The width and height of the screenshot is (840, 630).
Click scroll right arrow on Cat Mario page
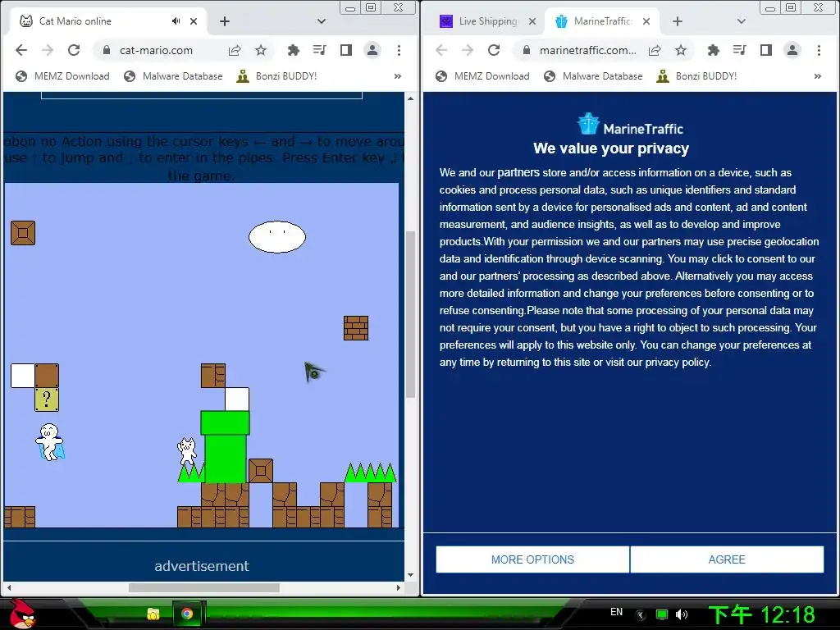pyautogui.click(x=399, y=587)
